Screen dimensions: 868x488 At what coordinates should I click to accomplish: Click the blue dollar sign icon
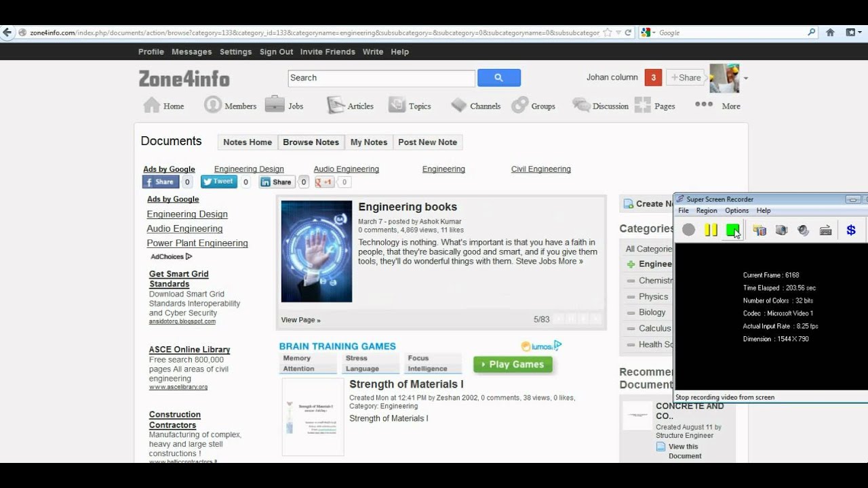point(851,230)
